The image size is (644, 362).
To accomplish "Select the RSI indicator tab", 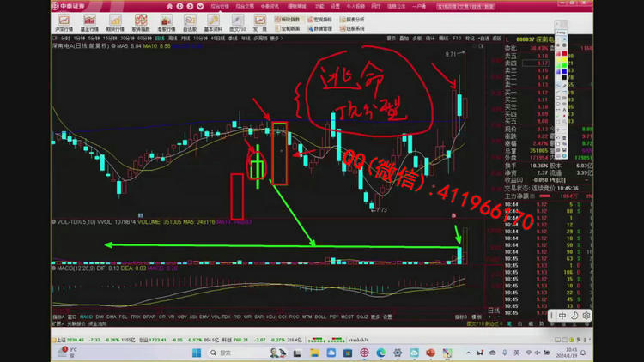I will pos(237,317).
